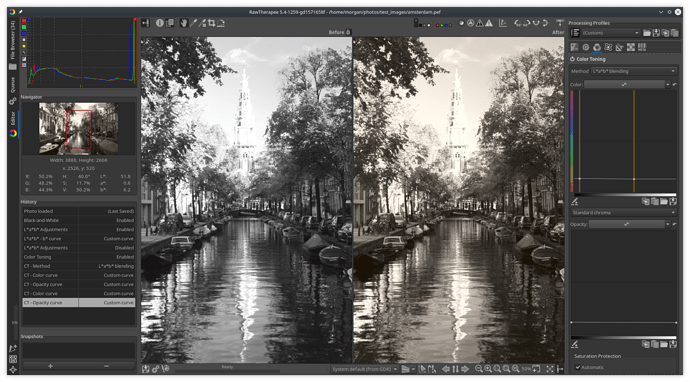
Task: Select the Hand navigation tool
Action: [184, 23]
